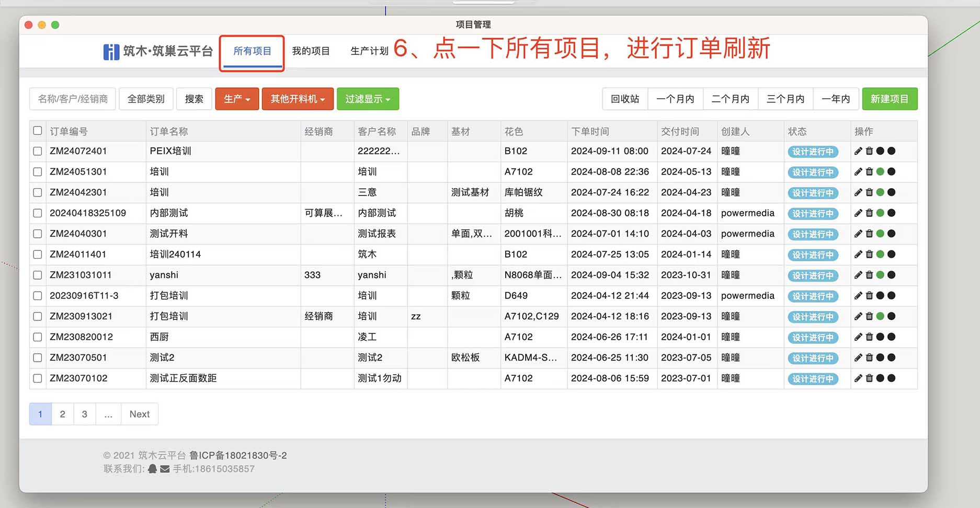Open the 生产 dropdown
The width and height of the screenshot is (980, 508).
236,99
